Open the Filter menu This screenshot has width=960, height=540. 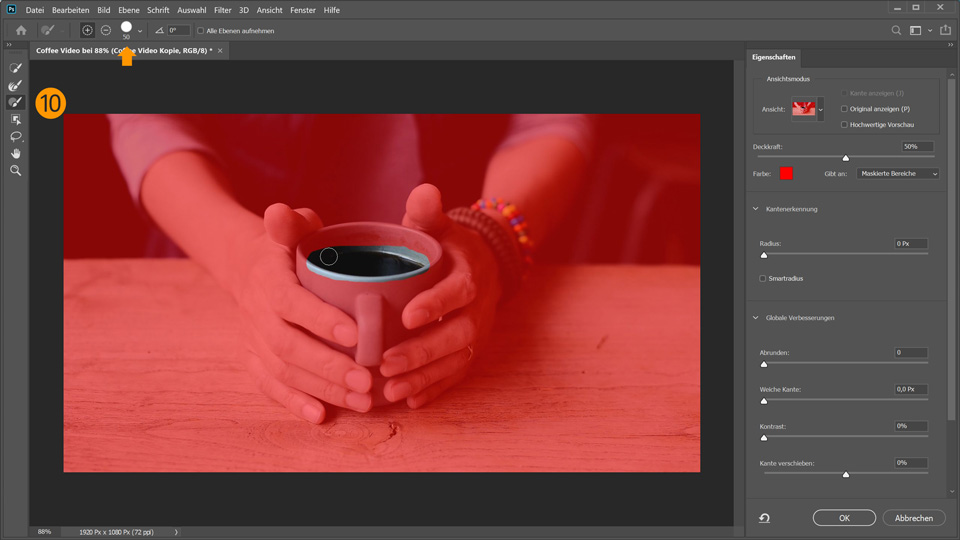(223, 10)
